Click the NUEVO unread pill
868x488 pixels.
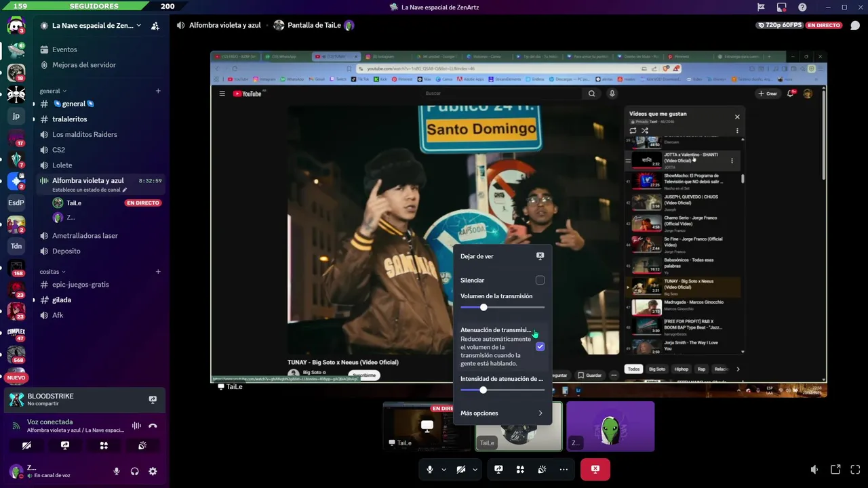(16, 378)
